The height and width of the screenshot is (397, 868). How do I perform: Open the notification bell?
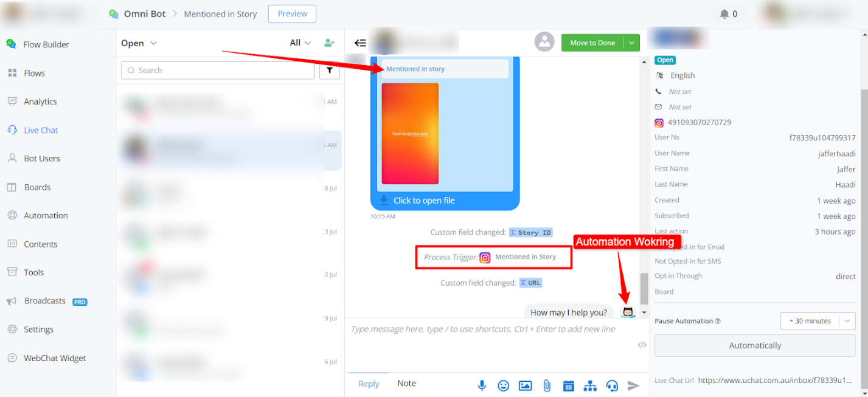(724, 14)
